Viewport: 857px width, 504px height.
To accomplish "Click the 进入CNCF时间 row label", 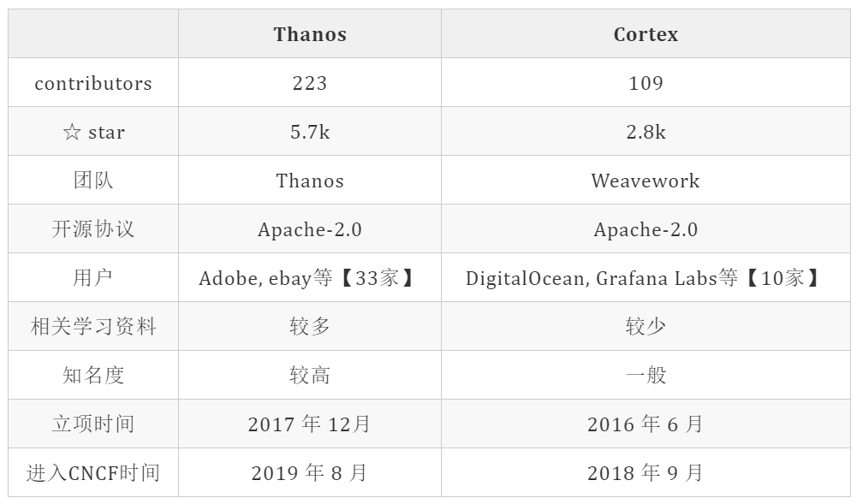I will pyautogui.click(x=93, y=473).
